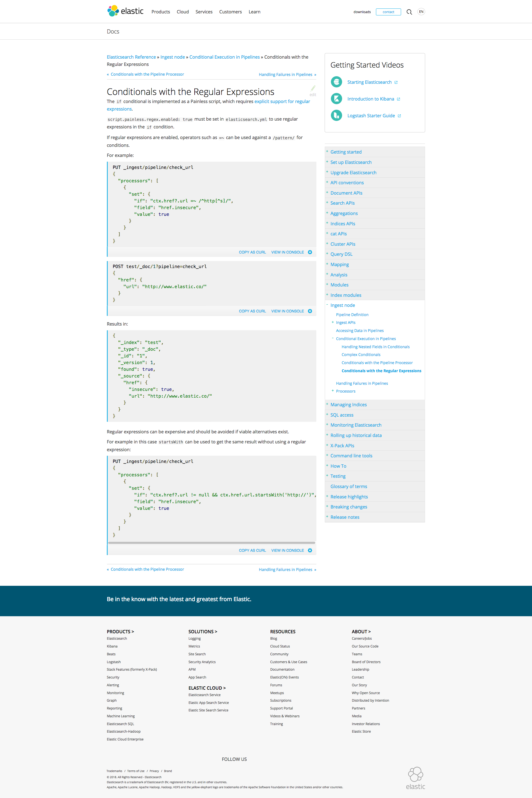Expand the Aggregations section
The width and height of the screenshot is (532, 798).
pyautogui.click(x=327, y=213)
